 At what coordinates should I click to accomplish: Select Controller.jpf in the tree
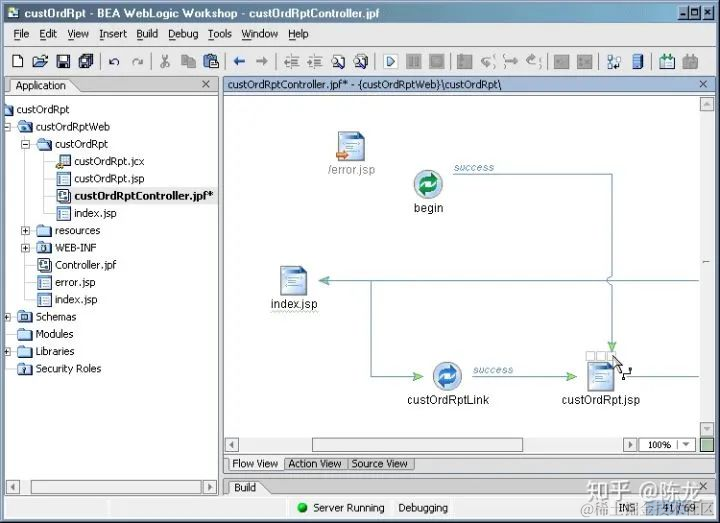point(85,265)
